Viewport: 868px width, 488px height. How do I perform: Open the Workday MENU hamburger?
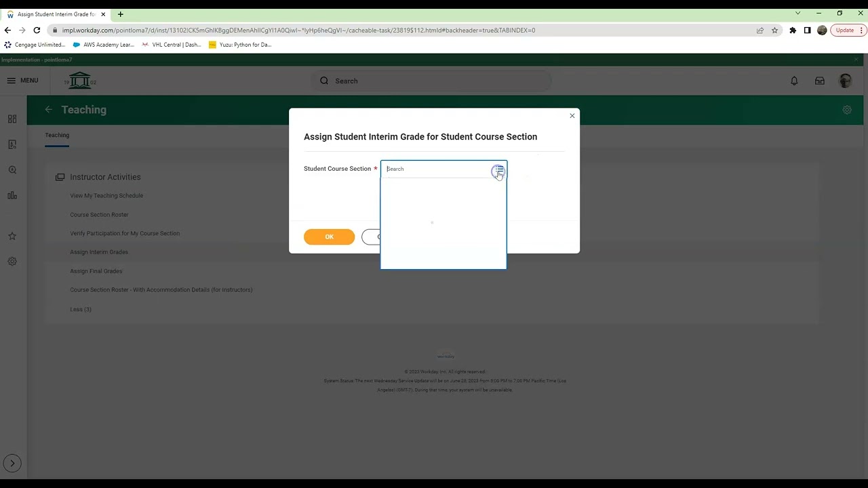pos(22,81)
